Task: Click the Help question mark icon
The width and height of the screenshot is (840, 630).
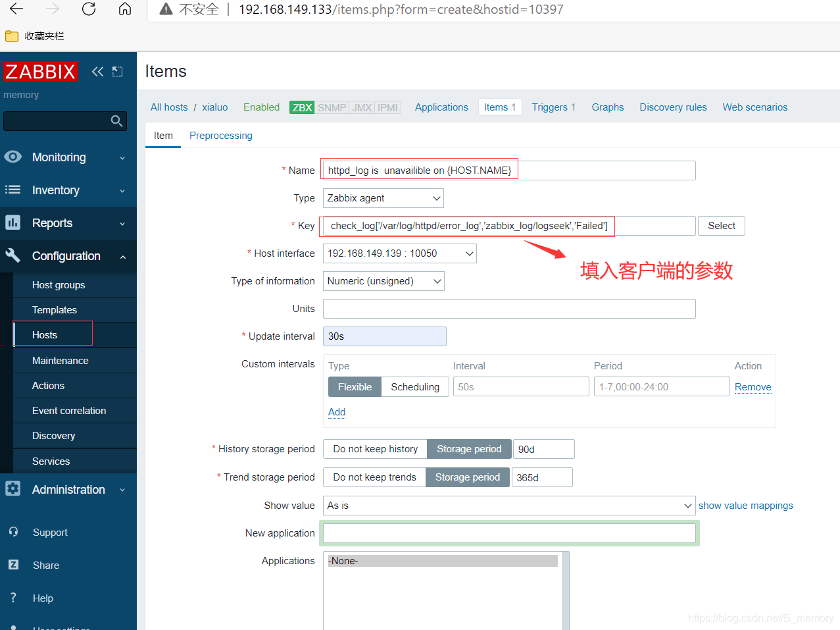Action: [x=13, y=598]
